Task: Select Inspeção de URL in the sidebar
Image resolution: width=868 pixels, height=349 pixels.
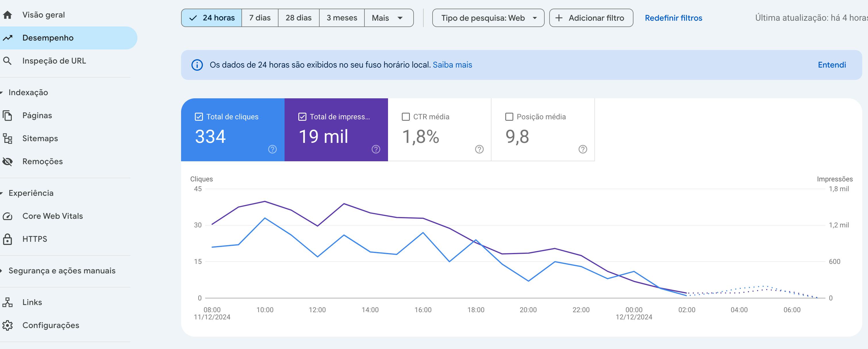Action: [x=54, y=61]
